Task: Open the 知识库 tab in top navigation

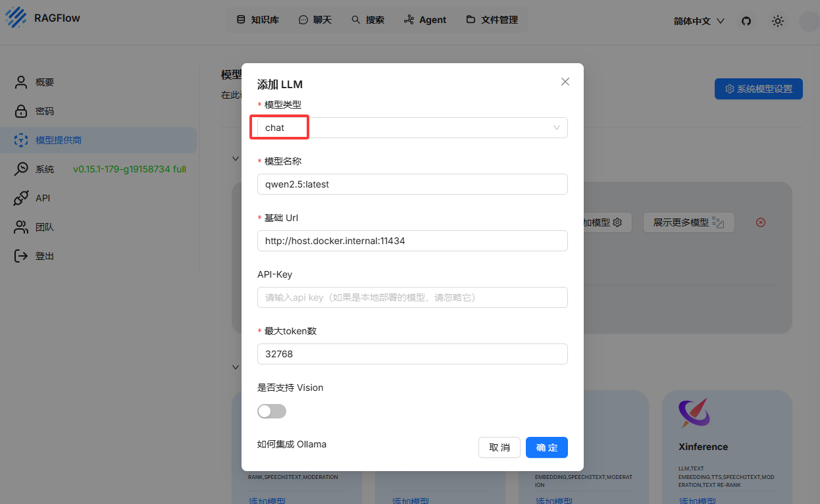Action: pos(257,20)
